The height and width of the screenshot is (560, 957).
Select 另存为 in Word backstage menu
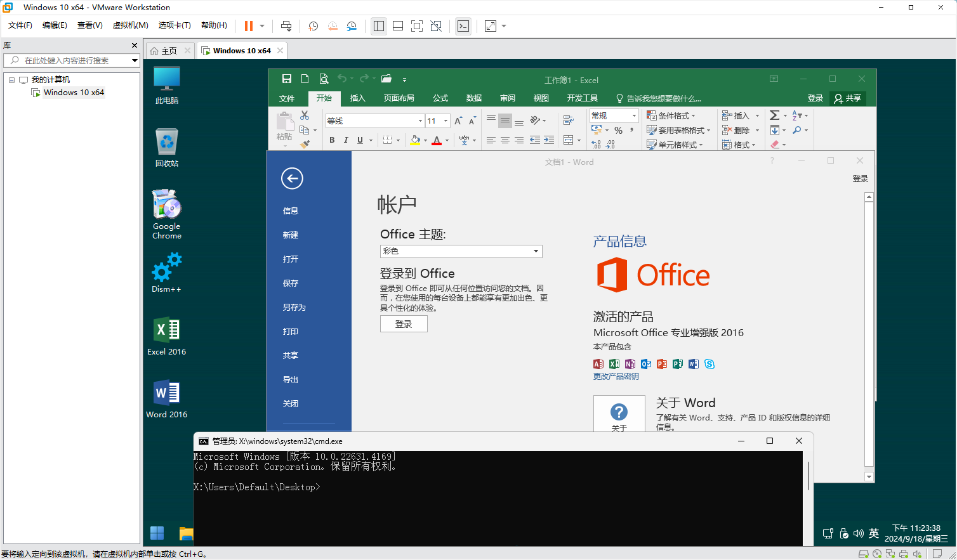tap(294, 307)
